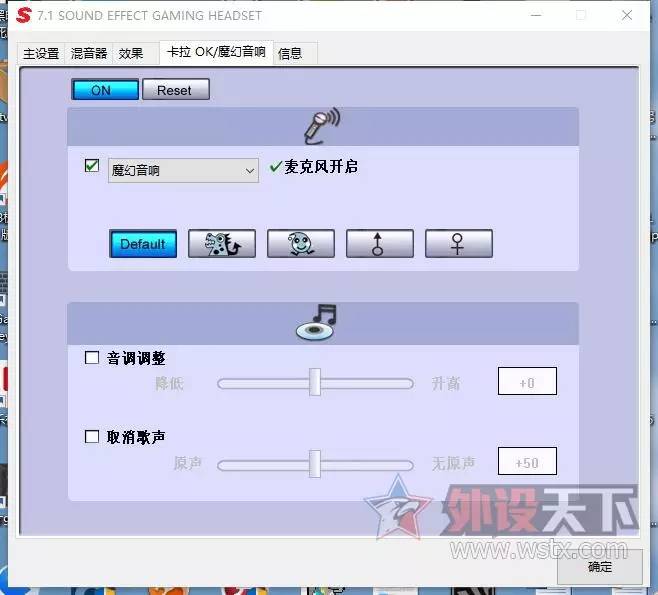Select the monster voice effect button

pyautogui.click(x=222, y=243)
